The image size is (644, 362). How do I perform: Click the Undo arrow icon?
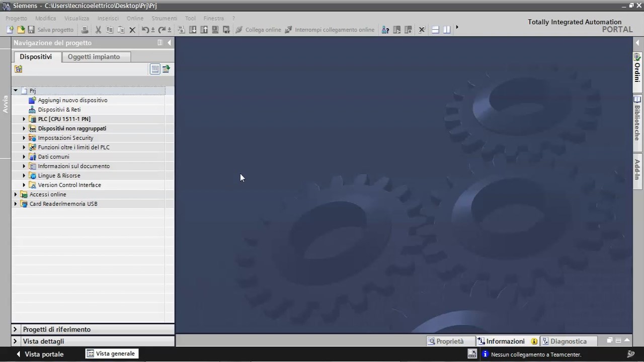145,30
